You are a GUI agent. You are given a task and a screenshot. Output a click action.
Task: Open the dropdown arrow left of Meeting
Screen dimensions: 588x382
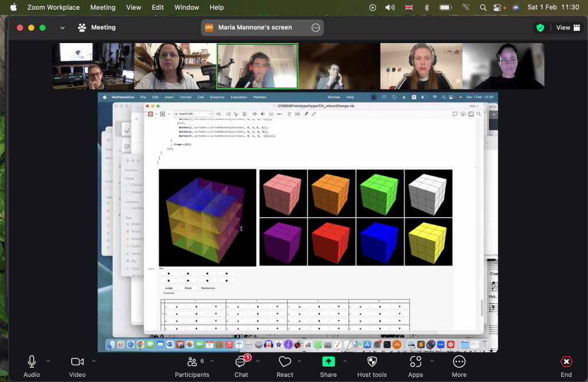63,28
